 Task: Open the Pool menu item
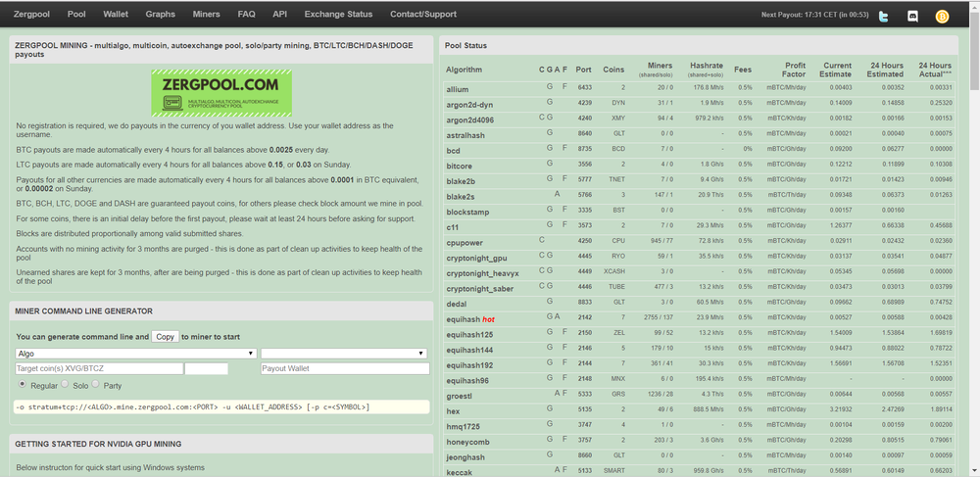pyautogui.click(x=76, y=14)
